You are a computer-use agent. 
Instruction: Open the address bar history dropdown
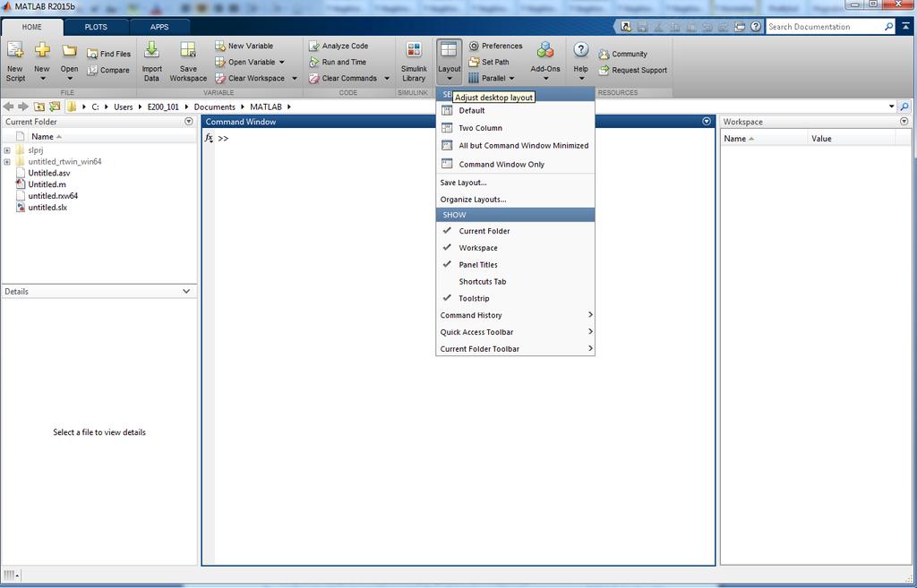pyautogui.click(x=892, y=107)
